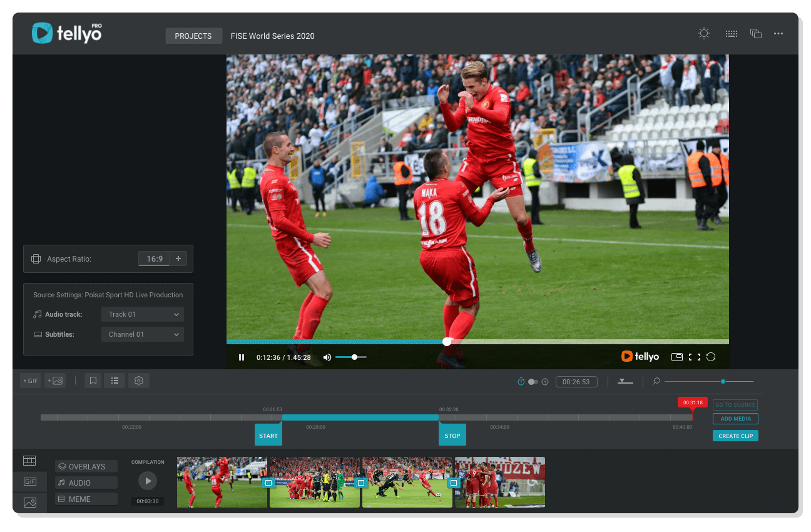Open the keyboard shortcuts icon
The width and height of the screenshot is (811, 532).
tap(731, 34)
